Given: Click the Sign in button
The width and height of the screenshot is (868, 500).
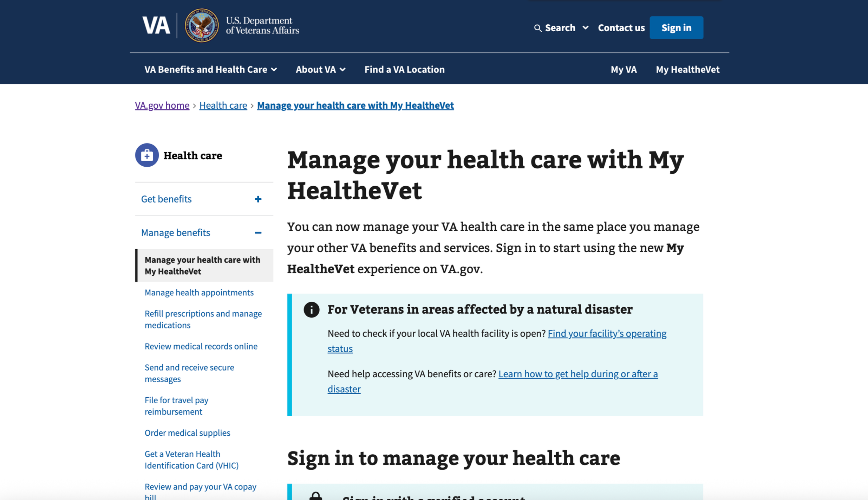Looking at the screenshot, I should click(x=676, y=28).
